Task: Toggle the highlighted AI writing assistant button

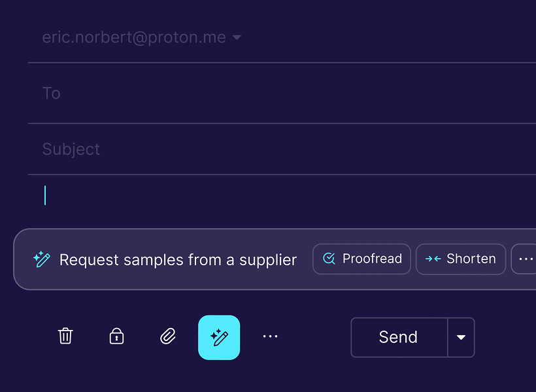Action: (x=219, y=337)
